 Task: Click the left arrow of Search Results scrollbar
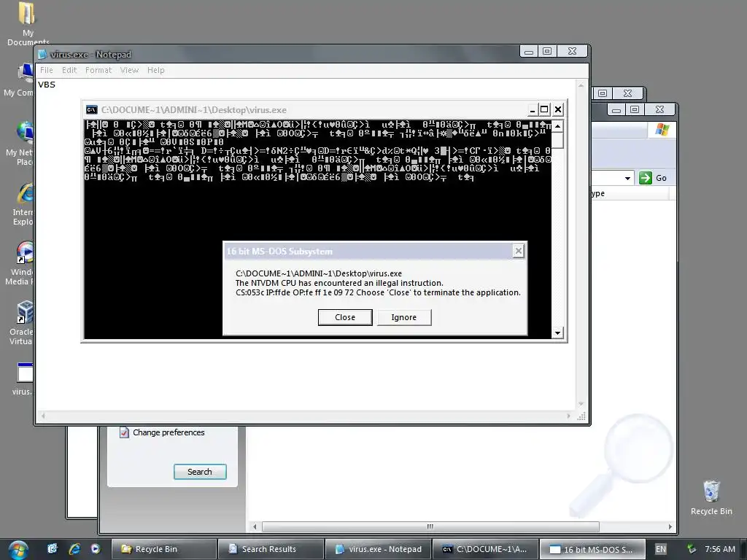(255, 526)
